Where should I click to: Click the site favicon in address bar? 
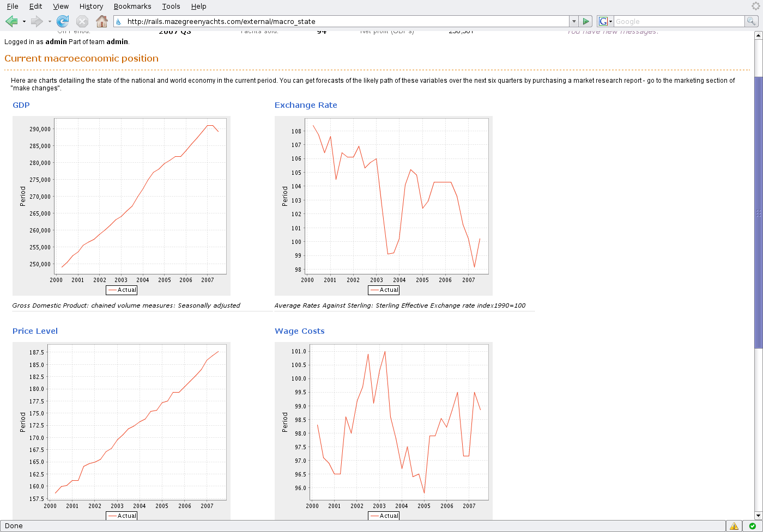coord(119,22)
